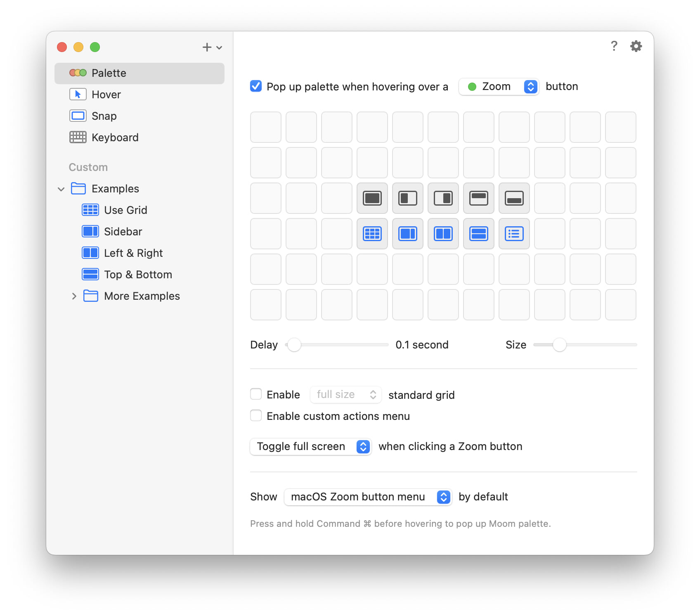Expand the More Examples folder
700x616 pixels.
click(74, 296)
